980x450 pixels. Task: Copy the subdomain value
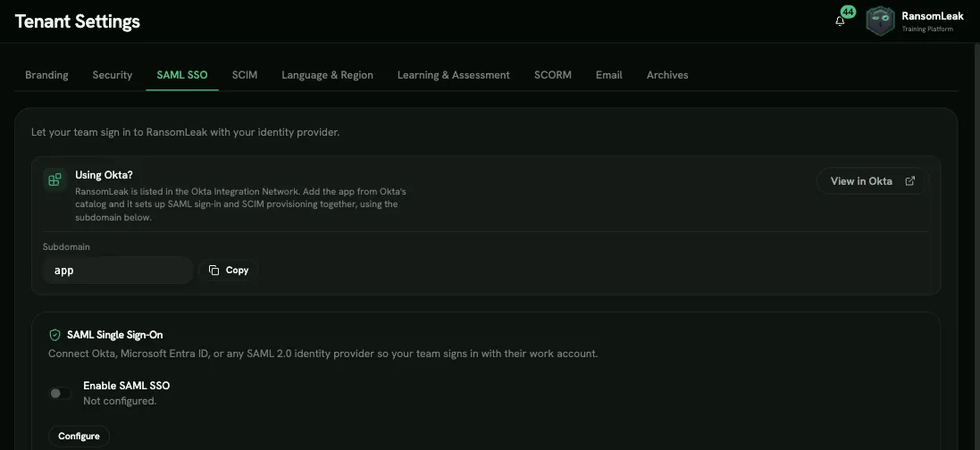(x=228, y=270)
